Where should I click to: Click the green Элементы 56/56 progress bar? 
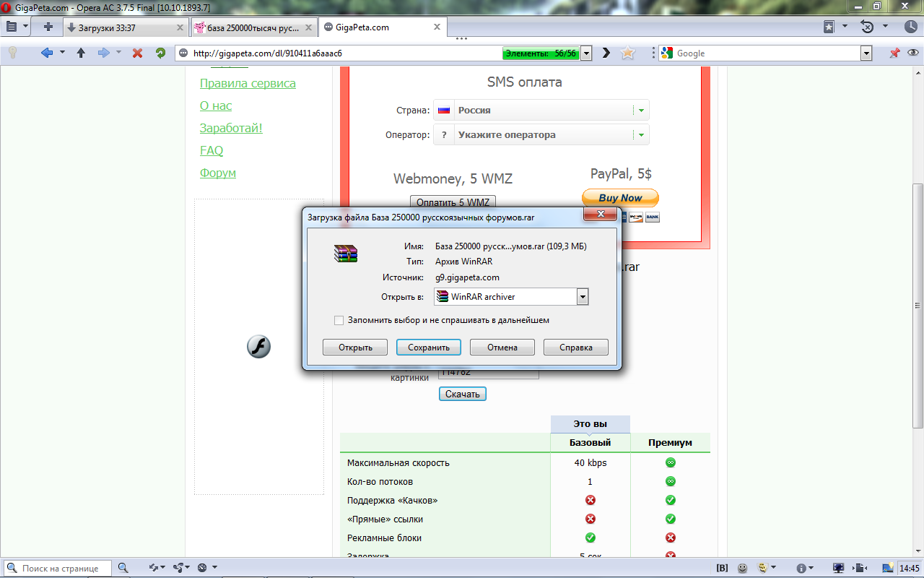click(x=541, y=53)
